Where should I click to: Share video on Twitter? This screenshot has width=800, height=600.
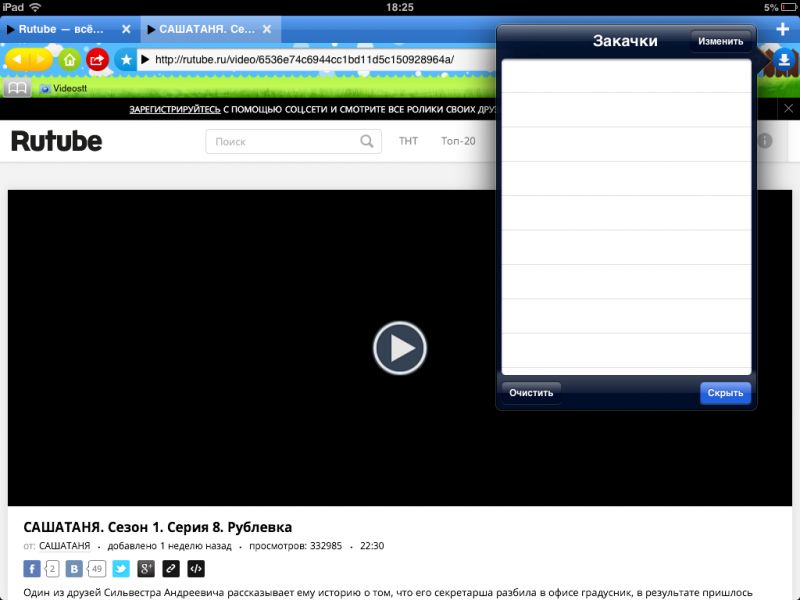tap(121, 569)
